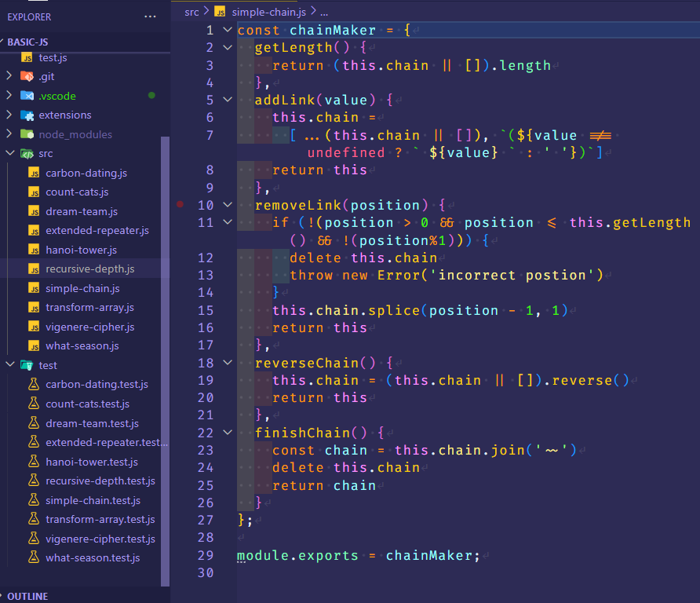Toggle the breakpoint on line 10
This screenshot has height=603, width=700.
pyautogui.click(x=180, y=205)
